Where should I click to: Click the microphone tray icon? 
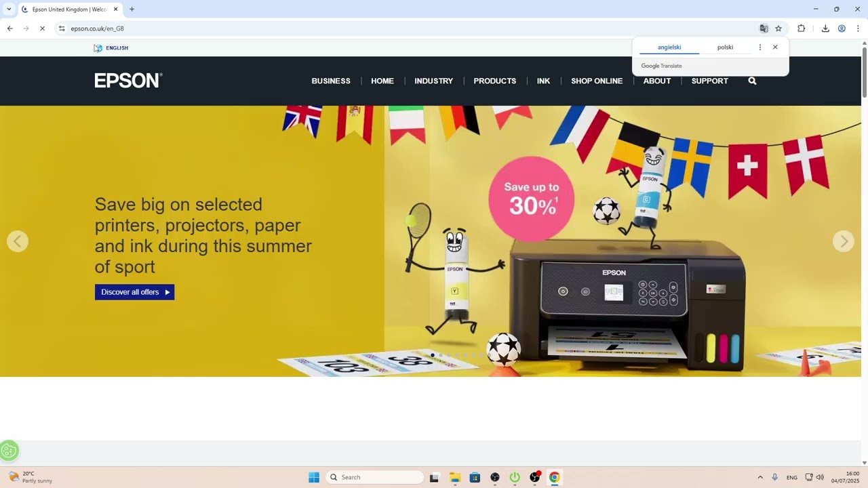pos(774,477)
